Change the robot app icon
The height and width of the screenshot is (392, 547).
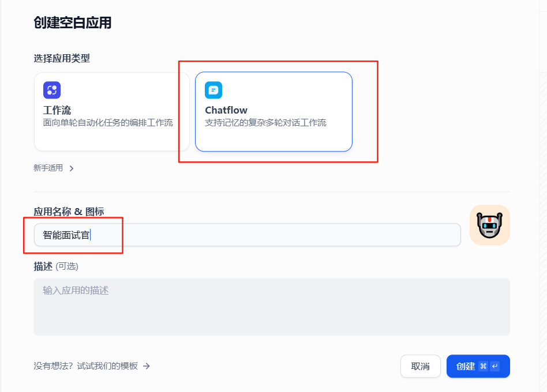(x=490, y=225)
